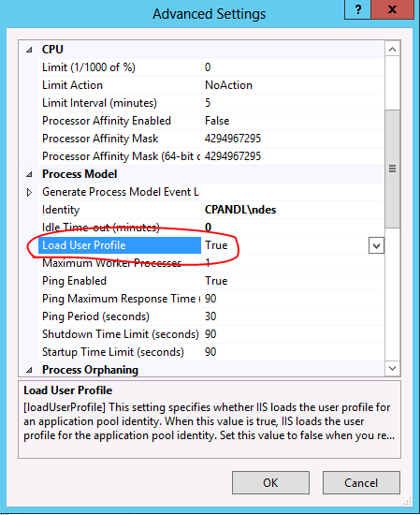Close the Advanced Settings dialog
Viewport: 420px width, 515px height.
(392, 9)
